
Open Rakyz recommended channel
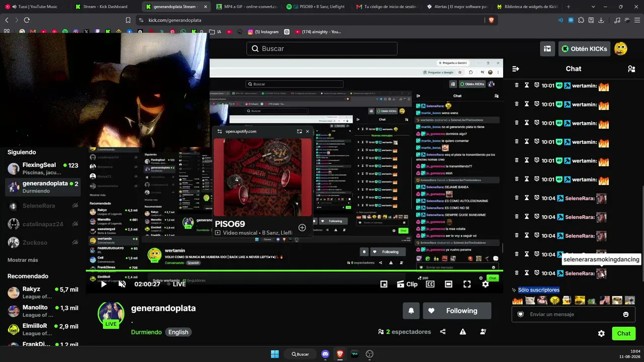[43, 293]
